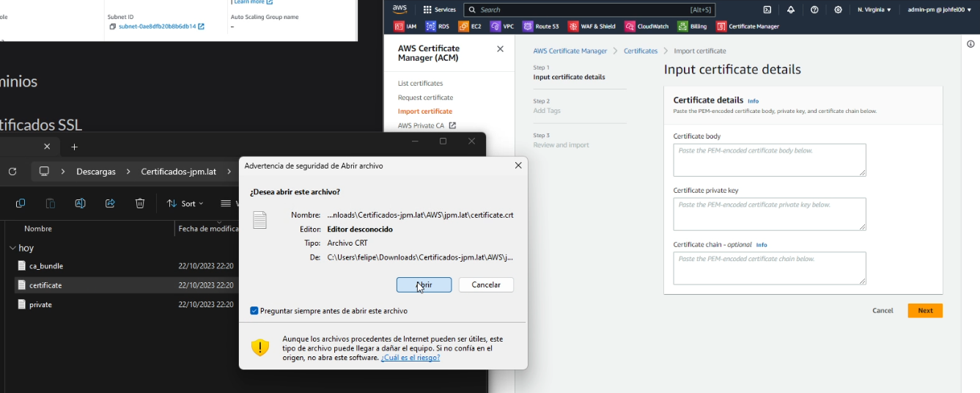Viewport: 980px width, 393px height.
Task: Open Info link beside Certificate chain
Action: pos(762,245)
